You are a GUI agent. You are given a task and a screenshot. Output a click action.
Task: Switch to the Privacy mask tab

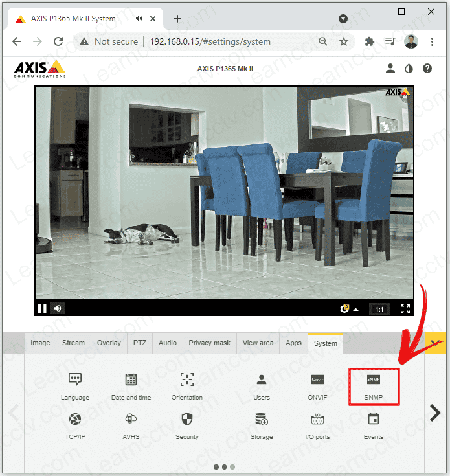tap(209, 343)
